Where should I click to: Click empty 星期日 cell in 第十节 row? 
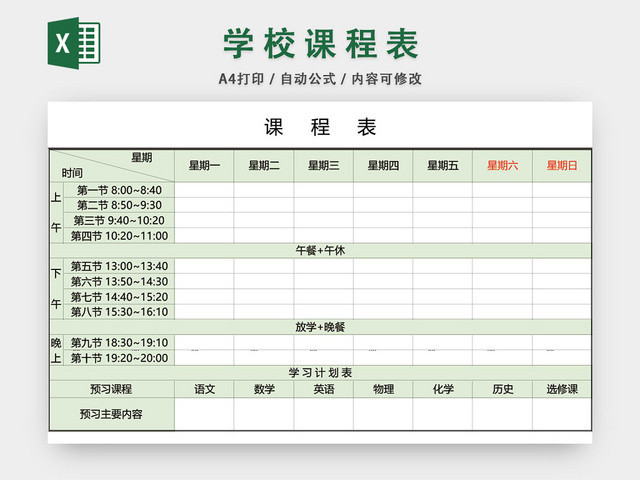[562, 358]
